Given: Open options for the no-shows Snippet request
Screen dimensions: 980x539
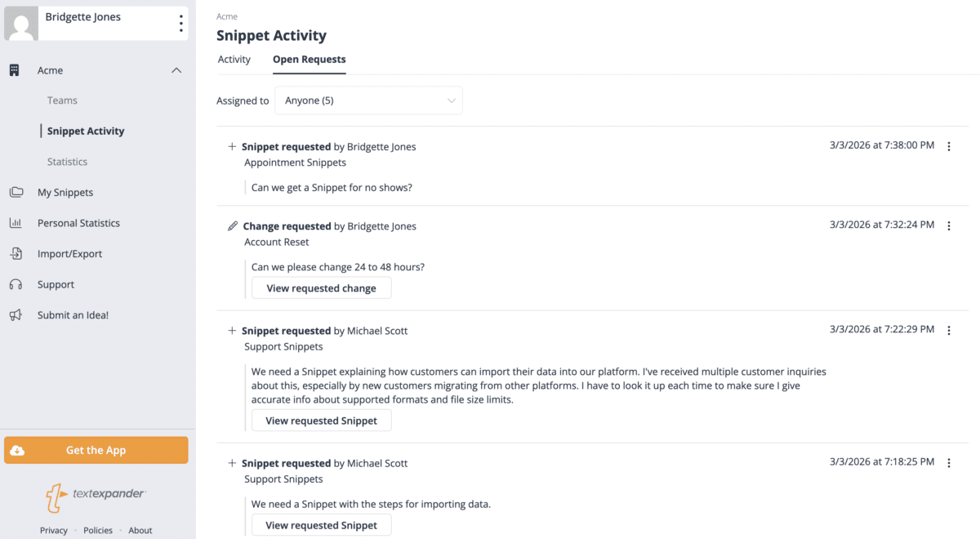Looking at the screenshot, I should pos(948,147).
